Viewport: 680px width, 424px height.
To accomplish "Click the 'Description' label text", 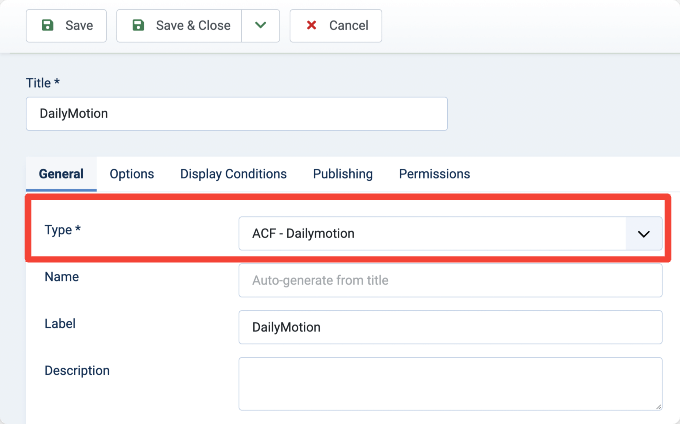I will coord(77,371).
